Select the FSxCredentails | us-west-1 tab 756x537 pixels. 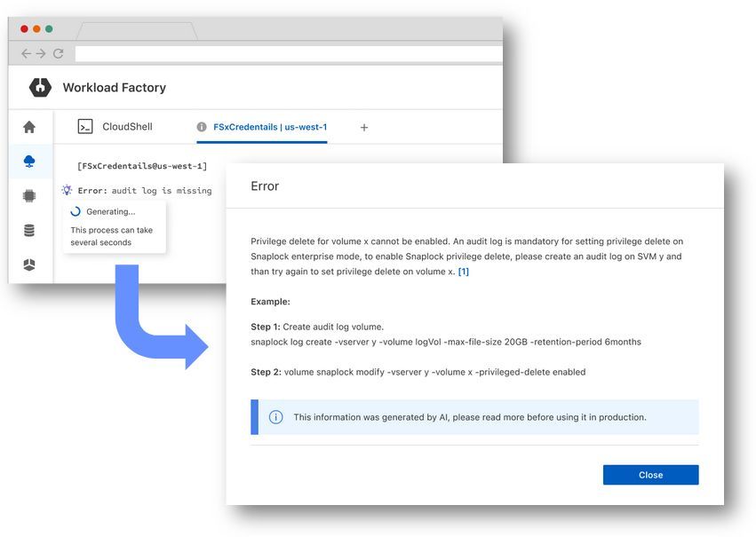pyautogui.click(x=262, y=127)
